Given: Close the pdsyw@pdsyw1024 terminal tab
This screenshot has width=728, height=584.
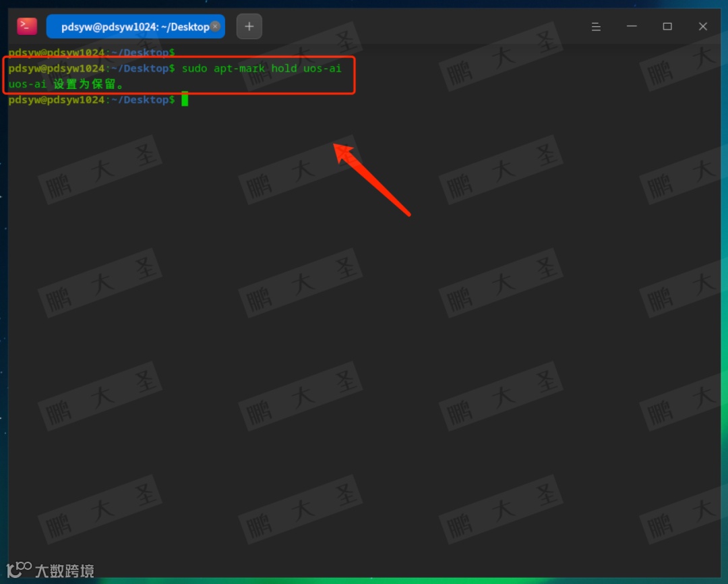Looking at the screenshot, I should click(216, 26).
